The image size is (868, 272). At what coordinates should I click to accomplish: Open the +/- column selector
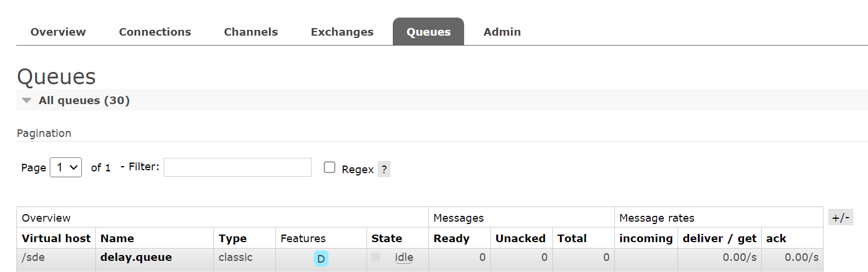click(841, 218)
